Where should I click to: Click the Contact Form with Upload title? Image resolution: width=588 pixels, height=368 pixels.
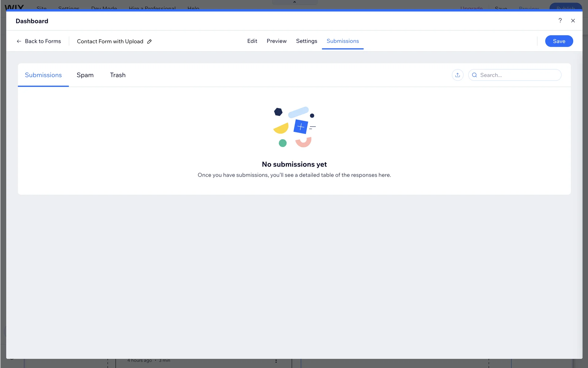(x=110, y=41)
